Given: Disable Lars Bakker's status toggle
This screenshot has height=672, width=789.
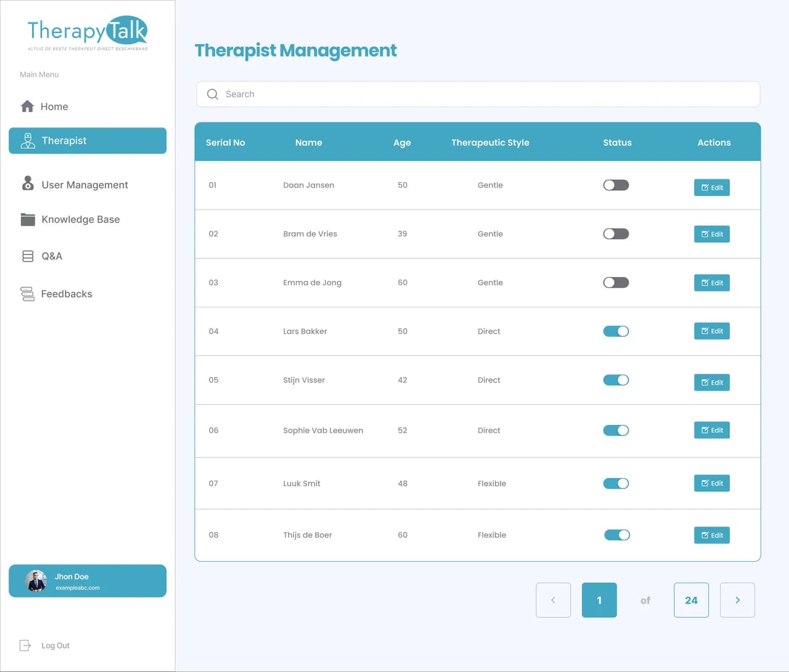Looking at the screenshot, I should [x=616, y=331].
